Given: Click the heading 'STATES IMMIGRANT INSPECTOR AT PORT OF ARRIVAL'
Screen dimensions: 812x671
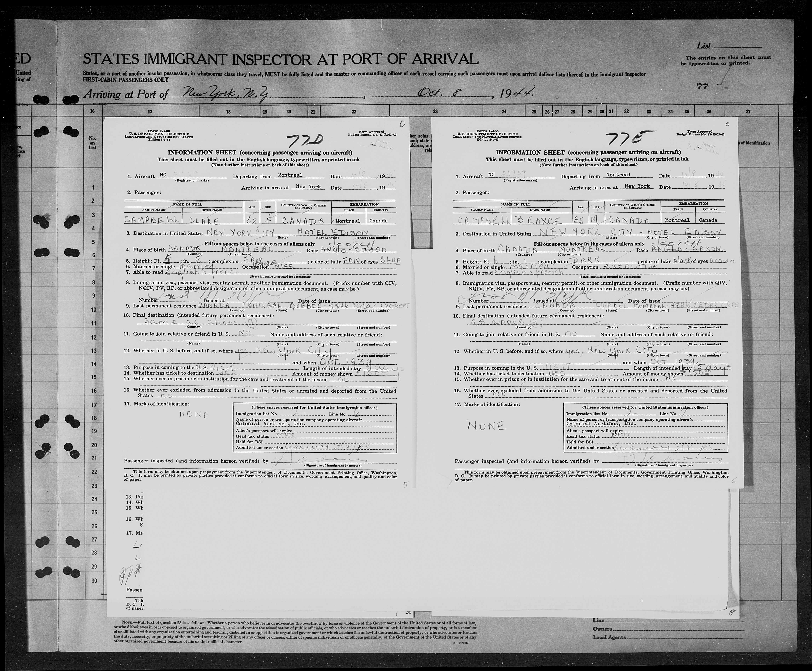Looking at the screenshot, I should coord(281,59).
